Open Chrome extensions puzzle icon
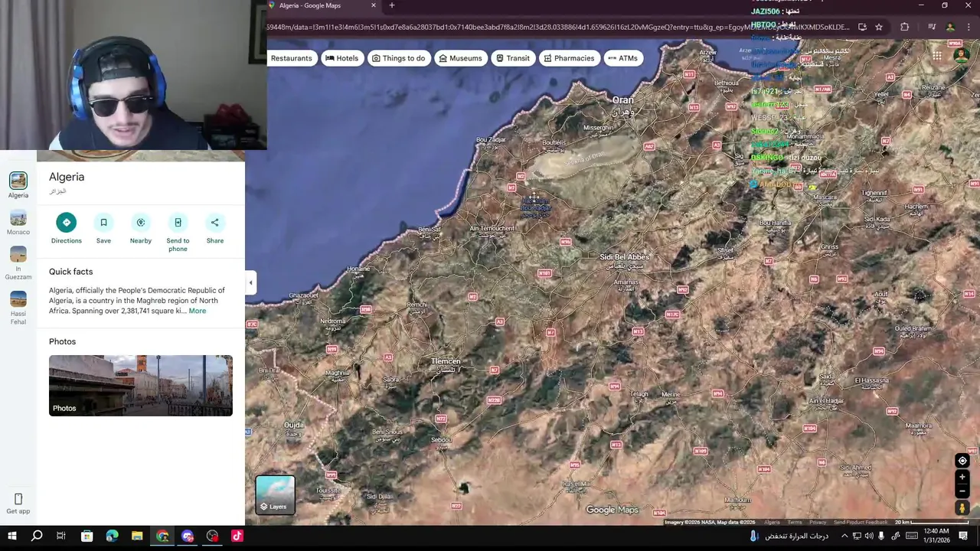Viewport: 980px width, 551px height. click(904, 27)
